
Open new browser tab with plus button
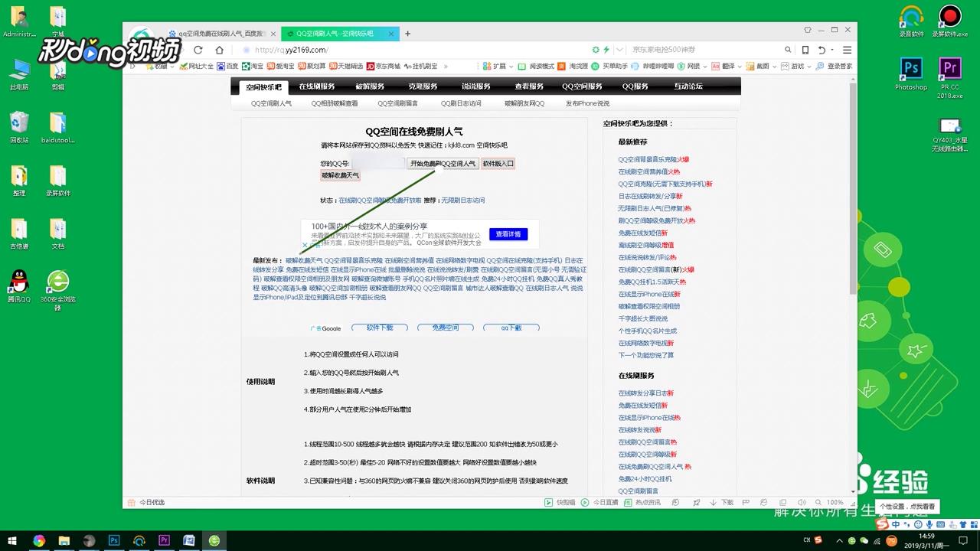[408, 34]
